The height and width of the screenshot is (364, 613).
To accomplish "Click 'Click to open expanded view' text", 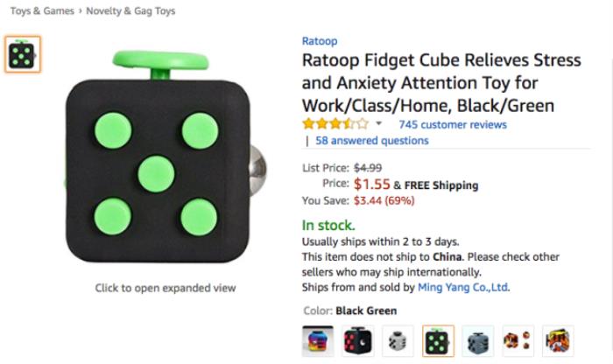I will click(x=165, y=288).
